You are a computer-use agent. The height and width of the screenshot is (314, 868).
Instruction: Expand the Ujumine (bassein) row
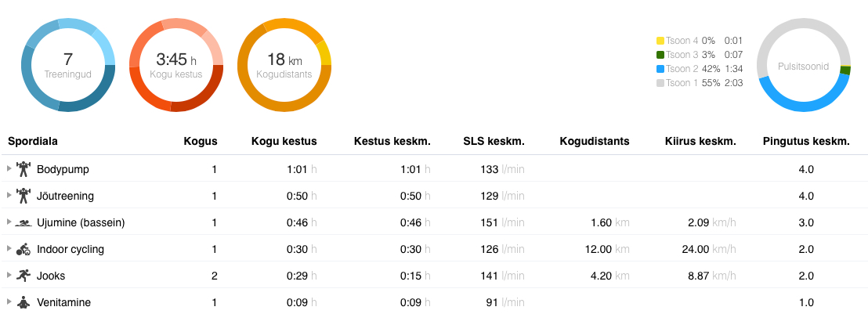[9, 222]
